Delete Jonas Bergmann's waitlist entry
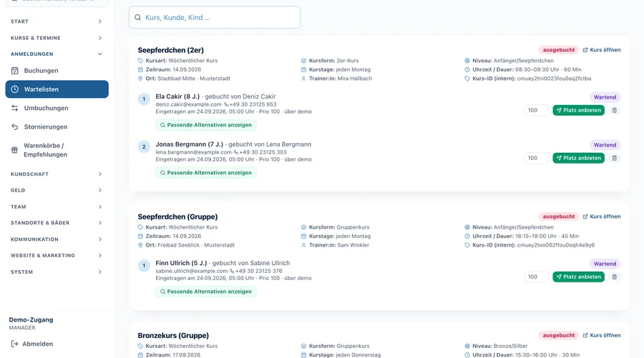644x358 pixels. 615,158
